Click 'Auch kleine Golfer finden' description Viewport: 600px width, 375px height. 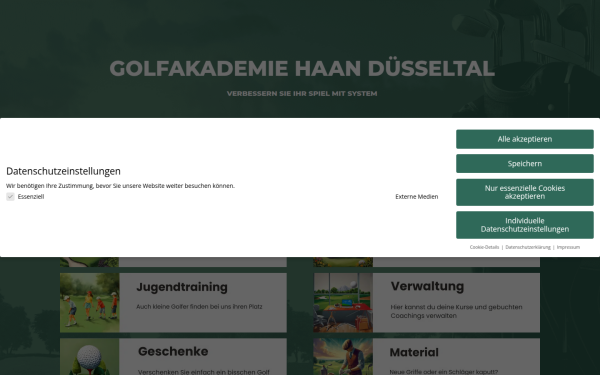pyautogui.click(x=199, y=307)
